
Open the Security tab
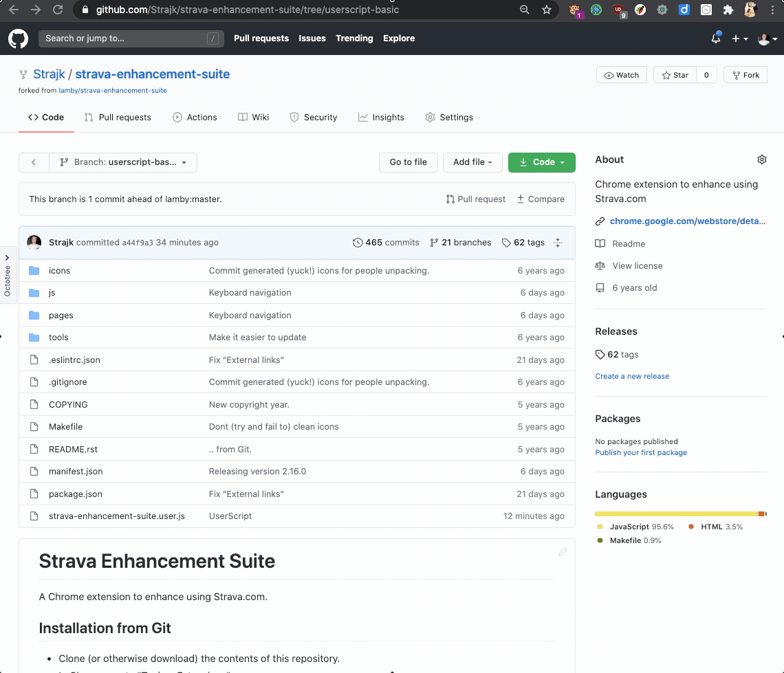point(314,118)
